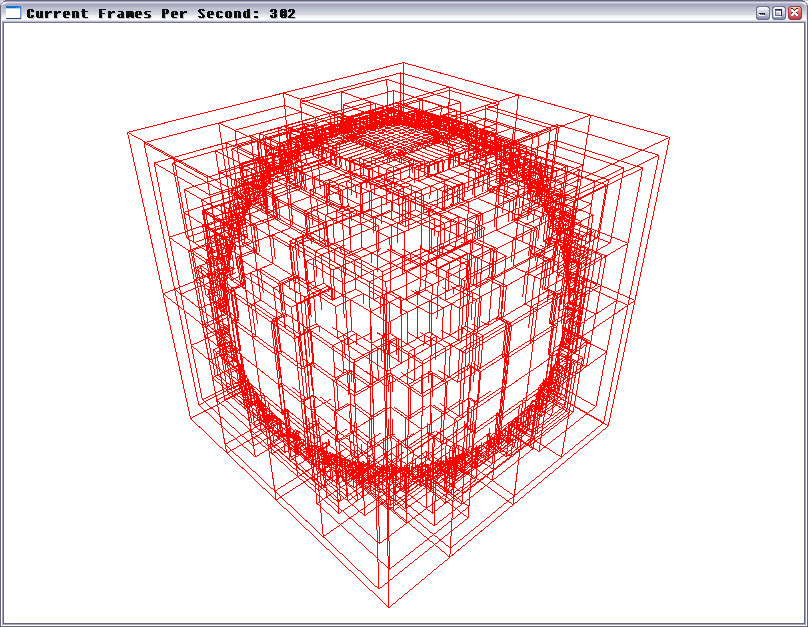Click the window system icon in the title bar
The height and width of the screenshot is (627, 808).
click(13, 13)
